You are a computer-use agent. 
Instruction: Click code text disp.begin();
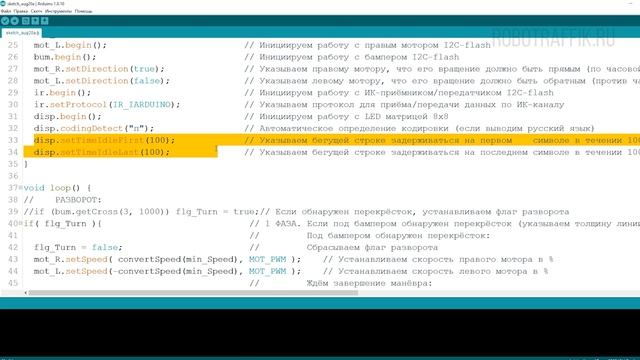point(67,116)
